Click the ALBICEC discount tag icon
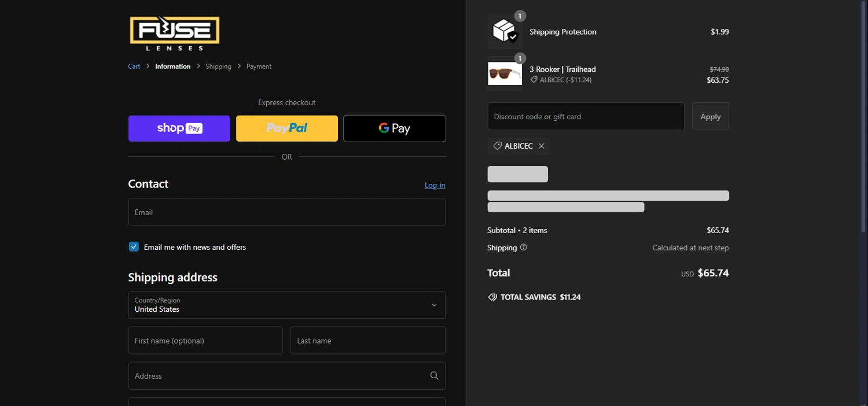868x406 pixels. [497, 146]
